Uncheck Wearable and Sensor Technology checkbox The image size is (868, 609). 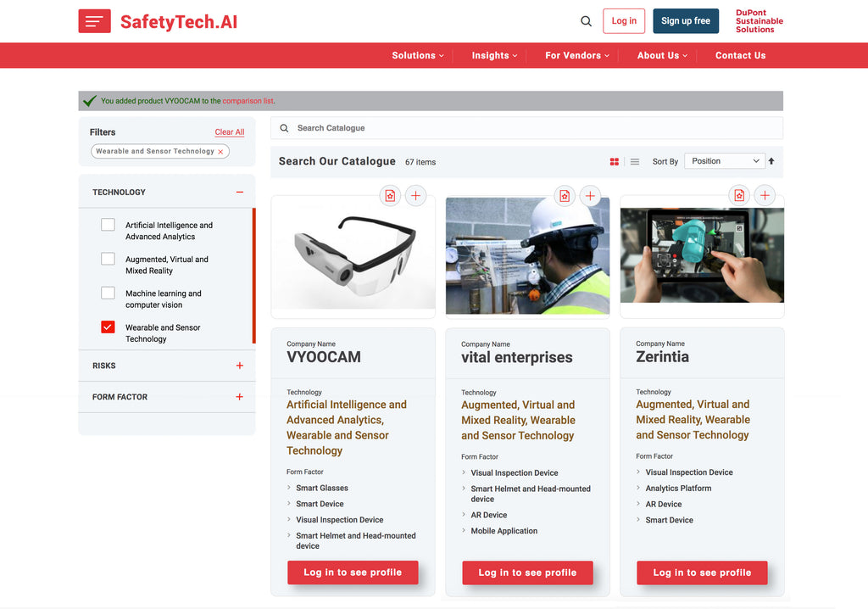click(x=108, y=327)
